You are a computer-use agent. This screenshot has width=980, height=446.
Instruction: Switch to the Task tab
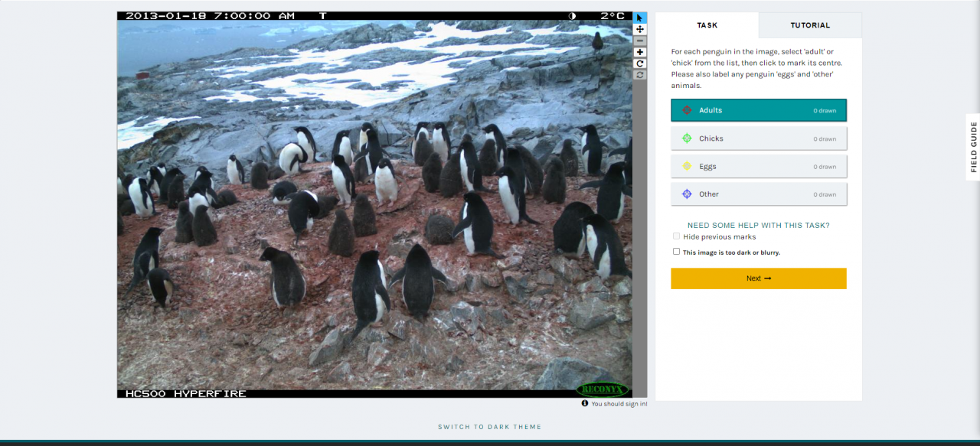(x=707, y=25)
